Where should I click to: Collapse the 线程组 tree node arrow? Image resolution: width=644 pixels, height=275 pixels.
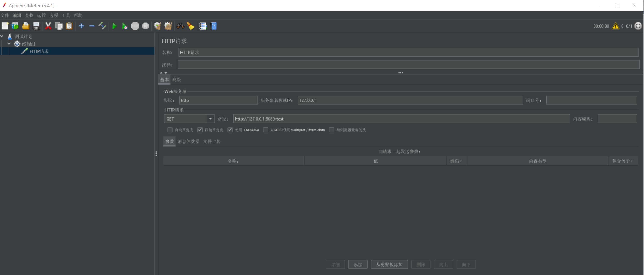pyautogui.click(x=9, y=44)
